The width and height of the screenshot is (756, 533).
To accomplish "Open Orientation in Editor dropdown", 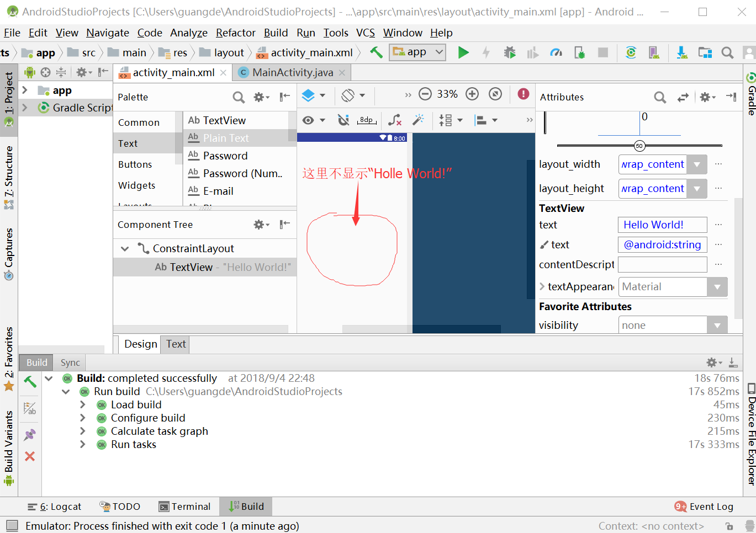I will pos(353,95).
